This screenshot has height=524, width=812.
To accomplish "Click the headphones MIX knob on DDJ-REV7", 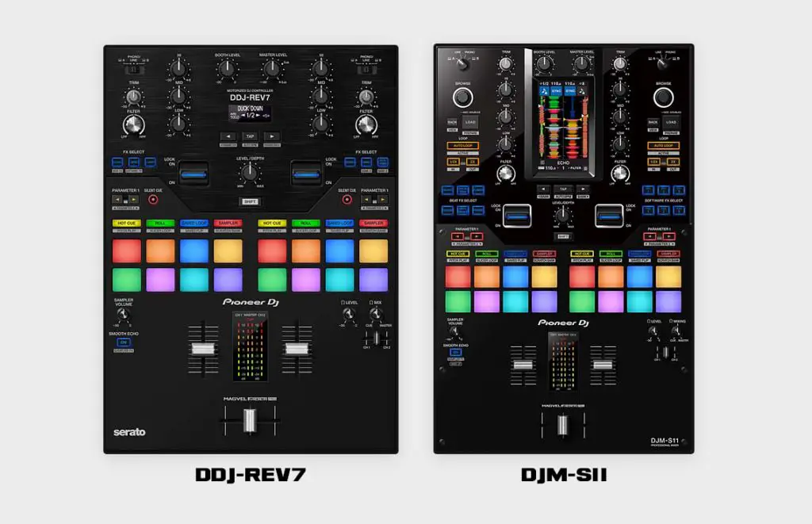I will click(x=375, y=314).
